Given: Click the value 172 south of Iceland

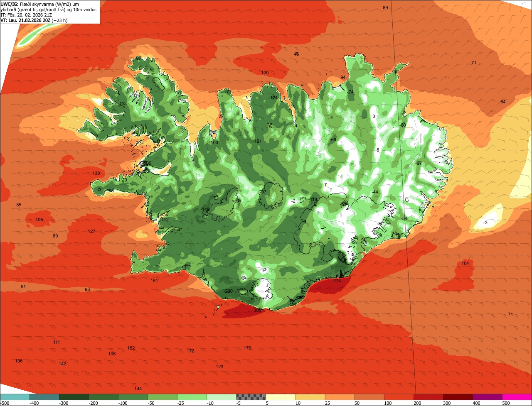Looking at the screenshot, I should pos(190,351).
